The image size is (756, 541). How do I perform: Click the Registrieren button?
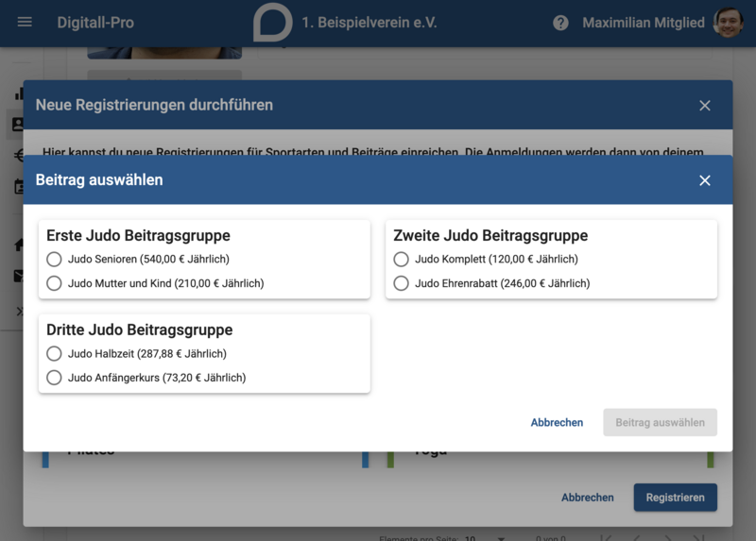pyautogui.click(x=675, y=498)
